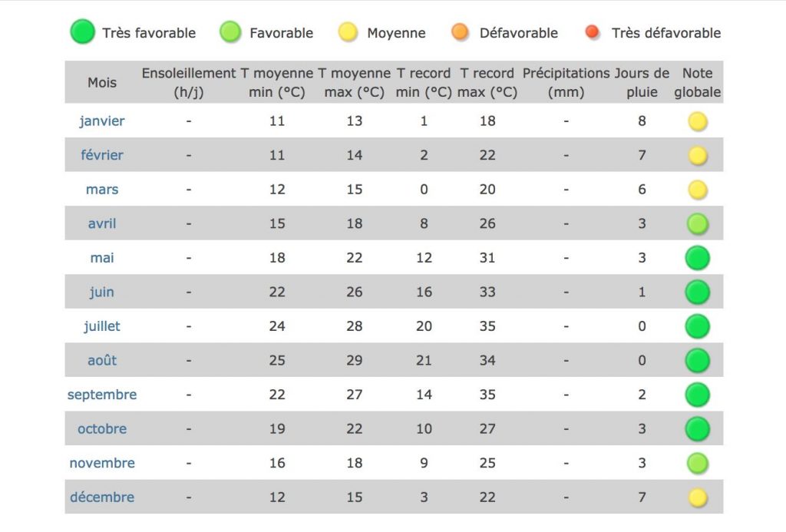Click the red Très défavorable legend dot
786x532 pixels.
pyautogui.click(x=593, y=31)
